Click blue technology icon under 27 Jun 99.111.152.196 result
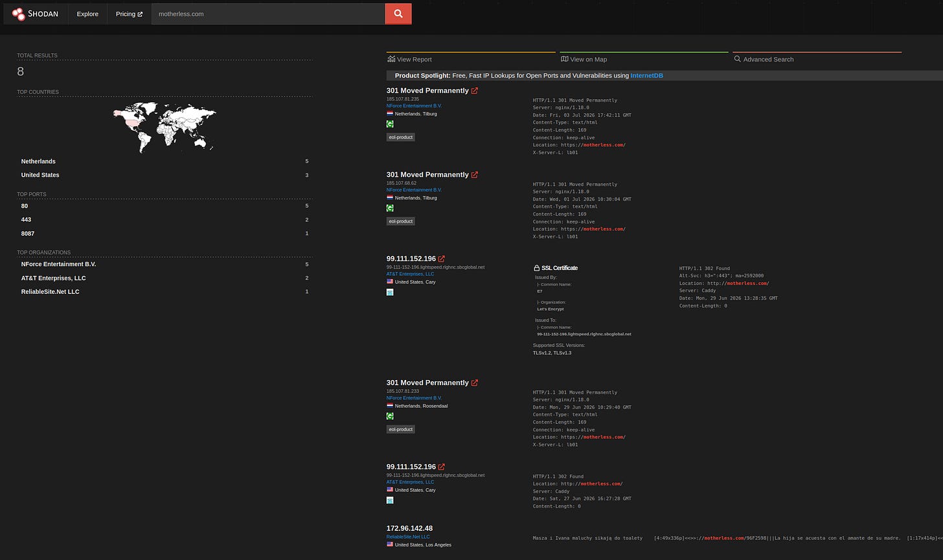This screenshot has width=943, height=560. pos(390,500)
